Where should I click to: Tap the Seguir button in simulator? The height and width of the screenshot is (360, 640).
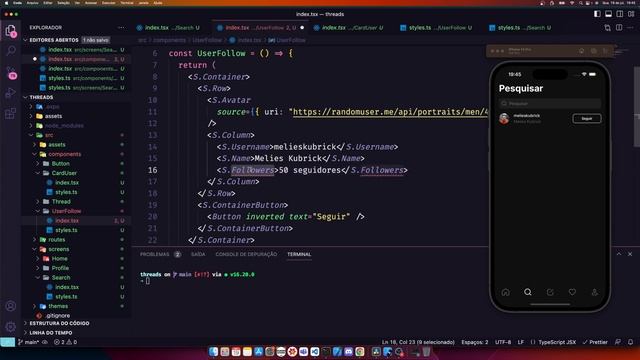(x=587, y=119)
